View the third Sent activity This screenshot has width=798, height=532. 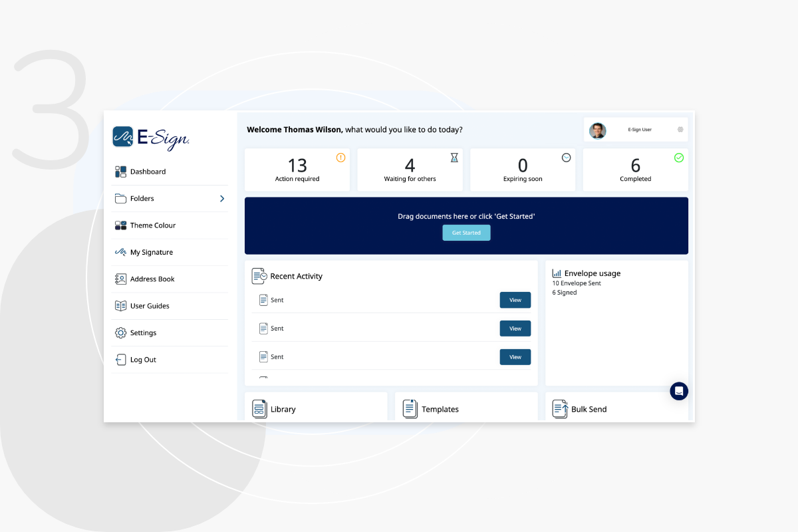pos(515,357)
